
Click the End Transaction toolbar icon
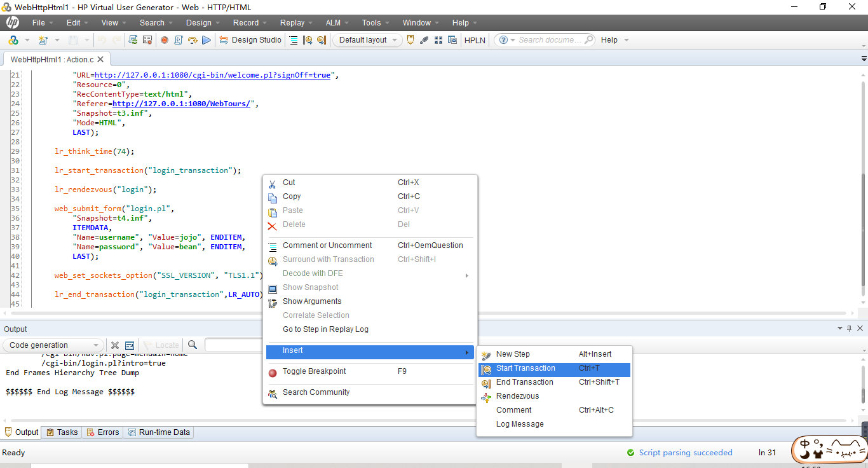pos(322,40)
